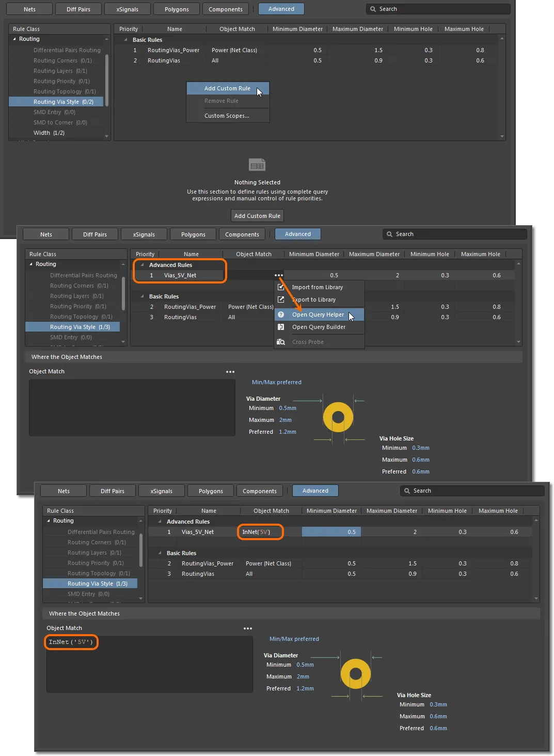Click Object Match ellipsis in bottom window
554x756 pixels.
248,628
